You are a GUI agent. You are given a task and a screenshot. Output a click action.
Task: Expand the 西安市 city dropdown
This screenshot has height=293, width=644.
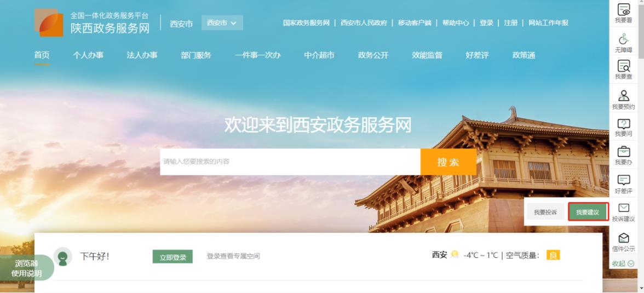(222, 23)
